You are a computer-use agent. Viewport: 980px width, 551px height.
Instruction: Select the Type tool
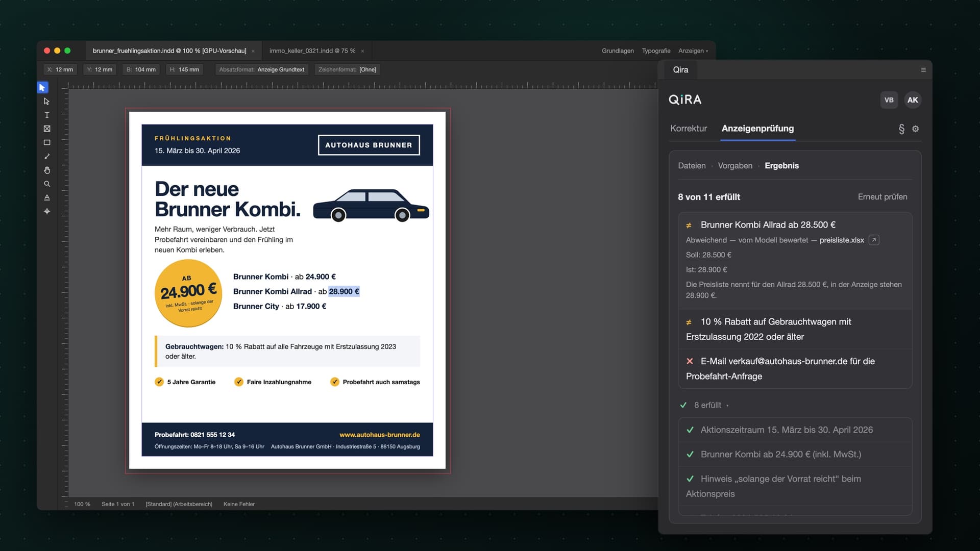[47, 115]
